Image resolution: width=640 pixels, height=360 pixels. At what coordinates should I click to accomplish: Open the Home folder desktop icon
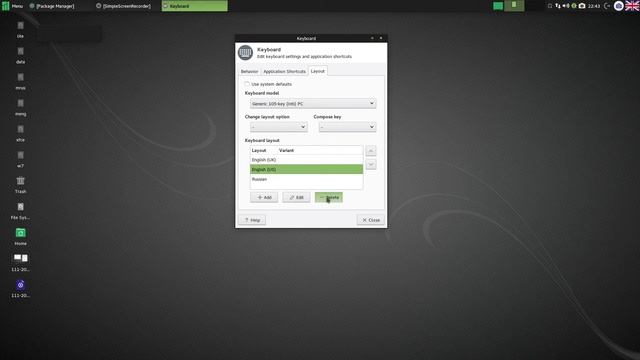click(20, 237)
